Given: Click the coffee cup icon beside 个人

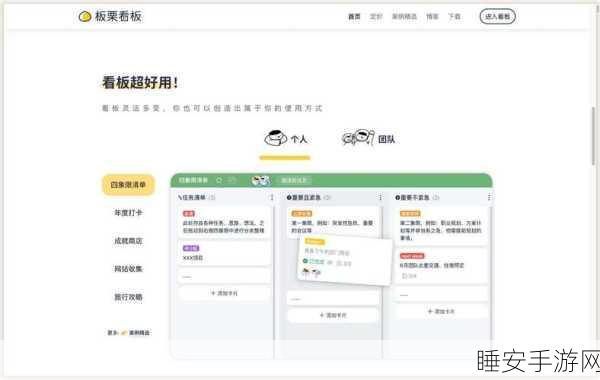Looking at the screenshot, I should pyautogui.click(x=276, y=138).
